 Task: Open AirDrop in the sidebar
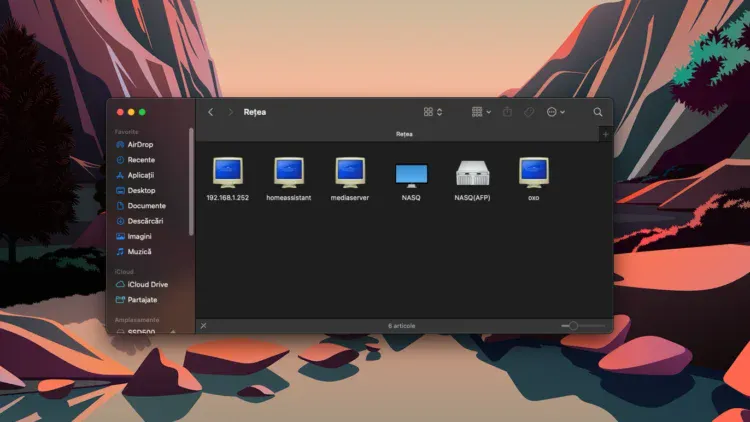tap(140, 144)
